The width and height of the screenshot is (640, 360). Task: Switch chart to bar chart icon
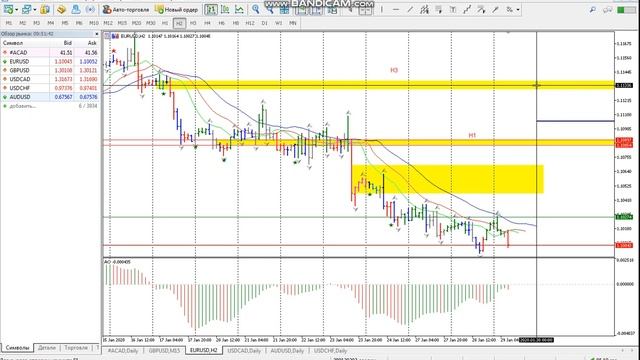[x=211, y=9]
